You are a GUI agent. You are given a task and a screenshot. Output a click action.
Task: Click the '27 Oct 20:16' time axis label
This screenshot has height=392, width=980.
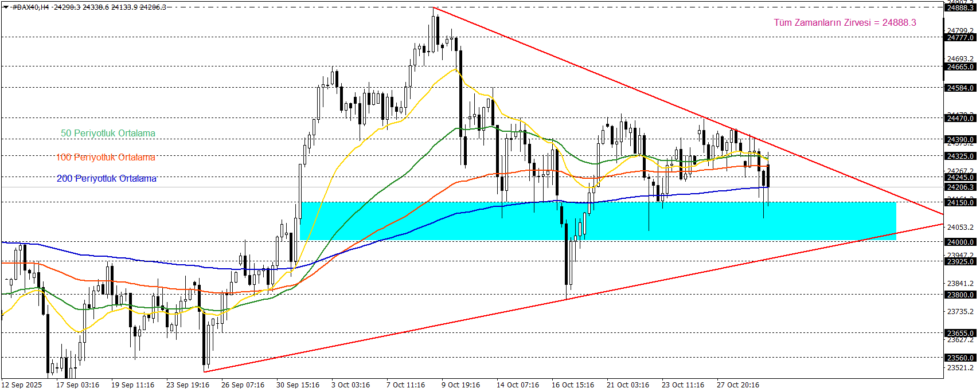tap(738, 385)
